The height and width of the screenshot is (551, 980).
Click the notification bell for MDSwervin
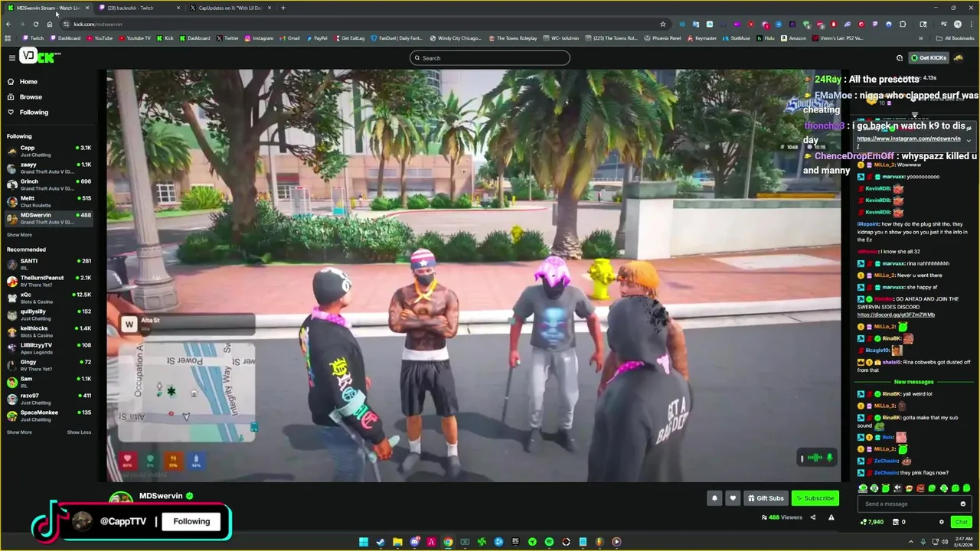pos(714,498)
